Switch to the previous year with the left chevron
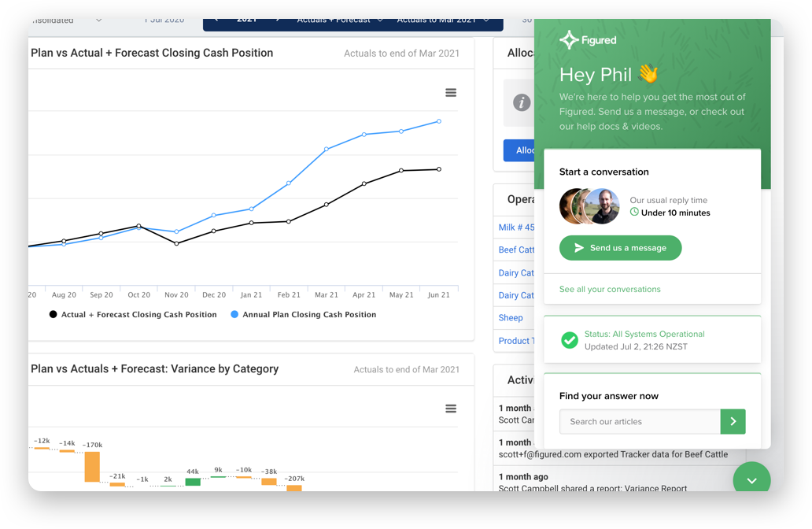Viewport: 812px width, 529px height. 217,22
